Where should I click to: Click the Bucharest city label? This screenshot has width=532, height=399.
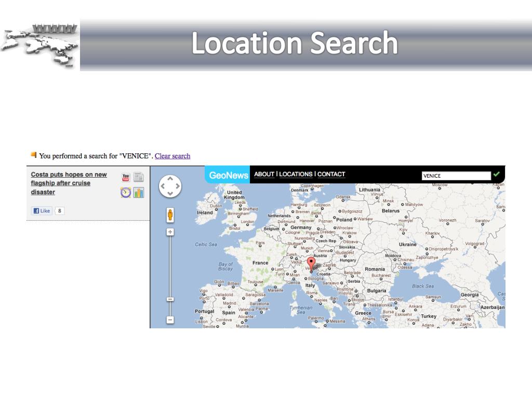(381, 275)
